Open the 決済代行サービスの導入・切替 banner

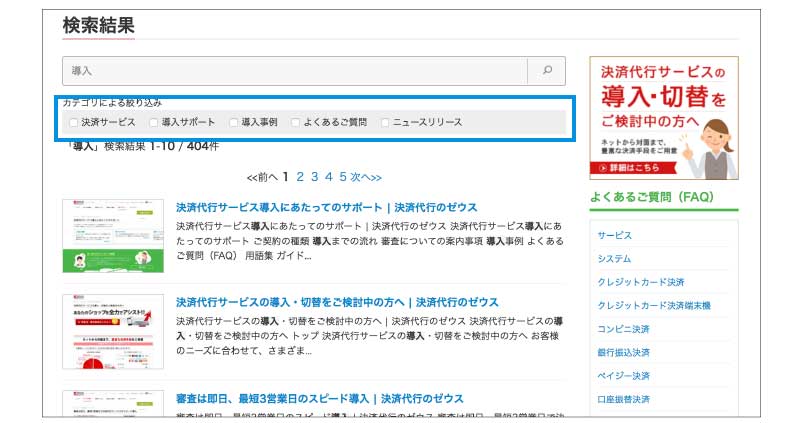(664, 118)
